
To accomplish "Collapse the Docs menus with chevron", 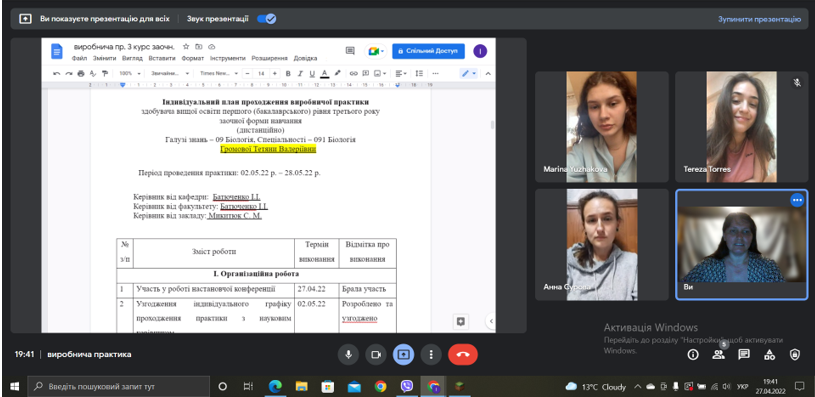I will pos(488,73).
